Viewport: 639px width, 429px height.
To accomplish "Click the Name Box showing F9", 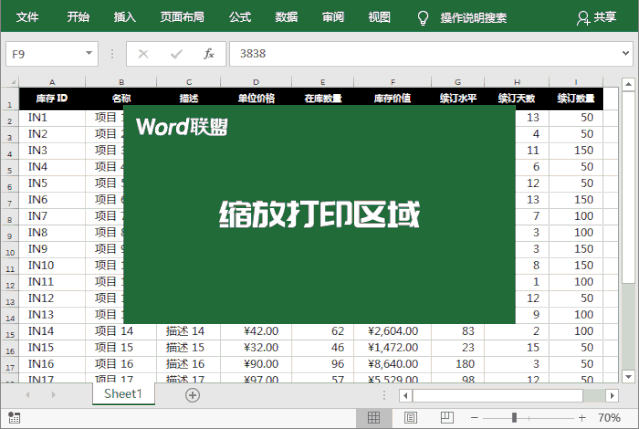I will point(52,54).
